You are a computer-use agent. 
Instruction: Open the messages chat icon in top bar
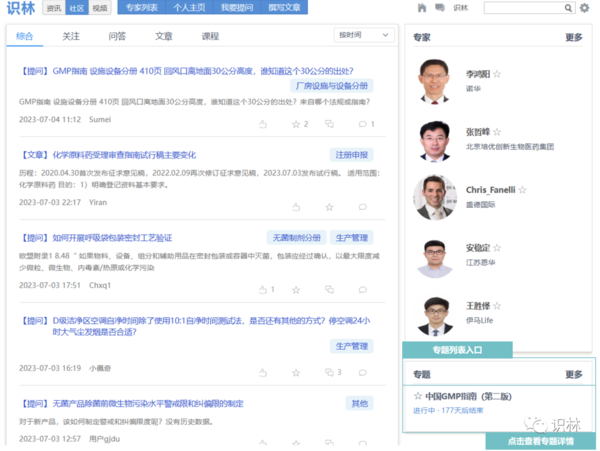point(440,8)
